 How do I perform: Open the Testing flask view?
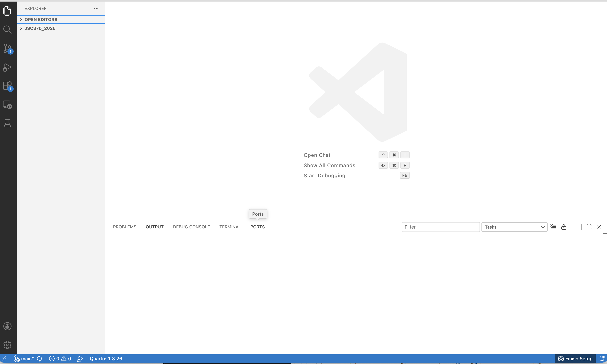tap(7, 123)
